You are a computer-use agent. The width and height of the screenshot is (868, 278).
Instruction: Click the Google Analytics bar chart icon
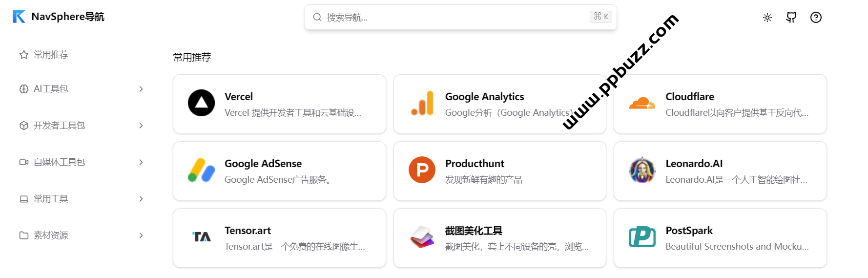click(x=422, y=103)
